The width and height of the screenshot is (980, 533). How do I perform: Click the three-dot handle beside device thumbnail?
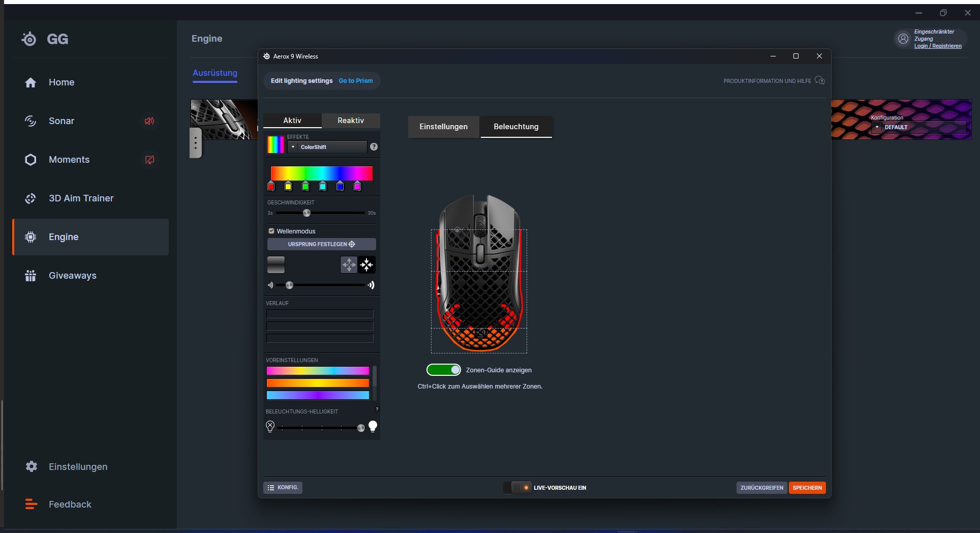pos(196,143)
